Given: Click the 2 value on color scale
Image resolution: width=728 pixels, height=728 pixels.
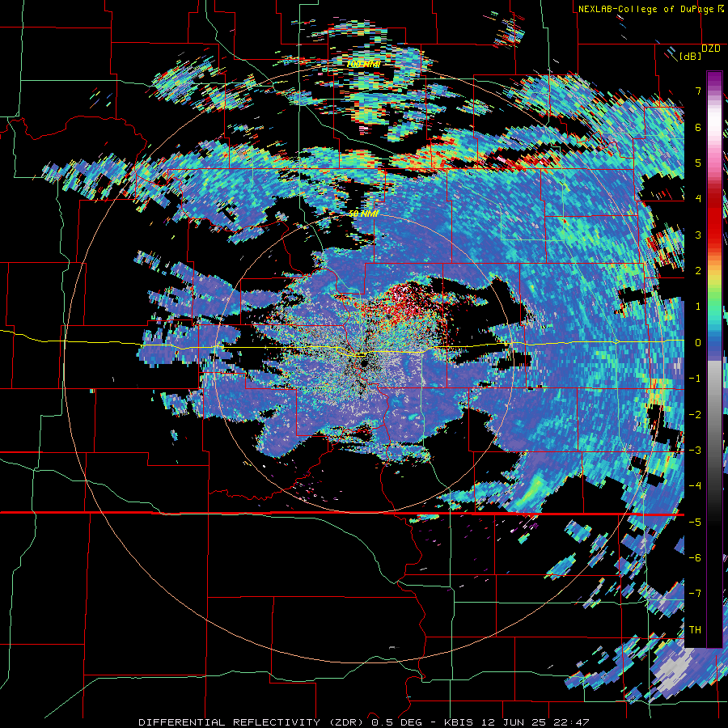Looking at the screenshot, I should point(698,271).
